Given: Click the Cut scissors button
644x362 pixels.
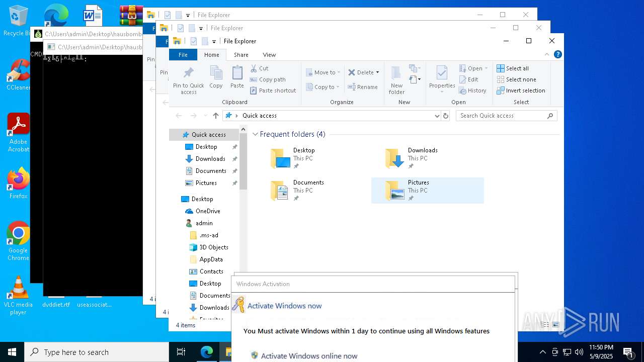Looking at the screenshot, I should tap(260, 68).
